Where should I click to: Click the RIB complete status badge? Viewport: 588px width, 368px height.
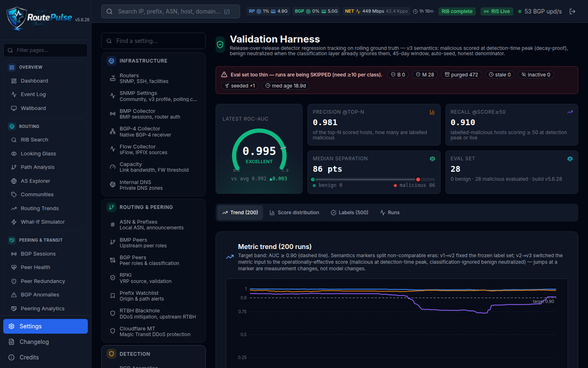[x=457, y=11]
